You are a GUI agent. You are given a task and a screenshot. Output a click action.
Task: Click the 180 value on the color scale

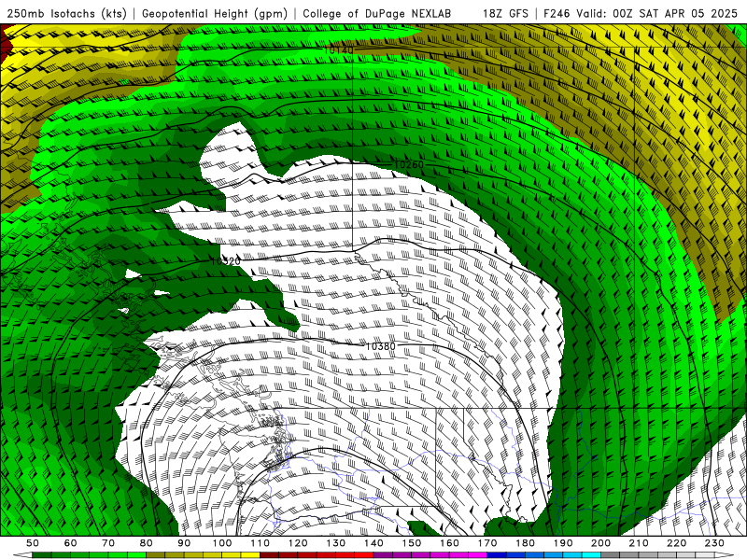(525, 543)
